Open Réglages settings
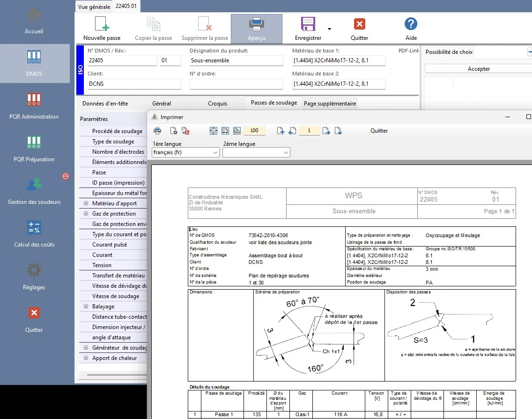This screenshot has width=532, height=419. (x=34, y=277)
